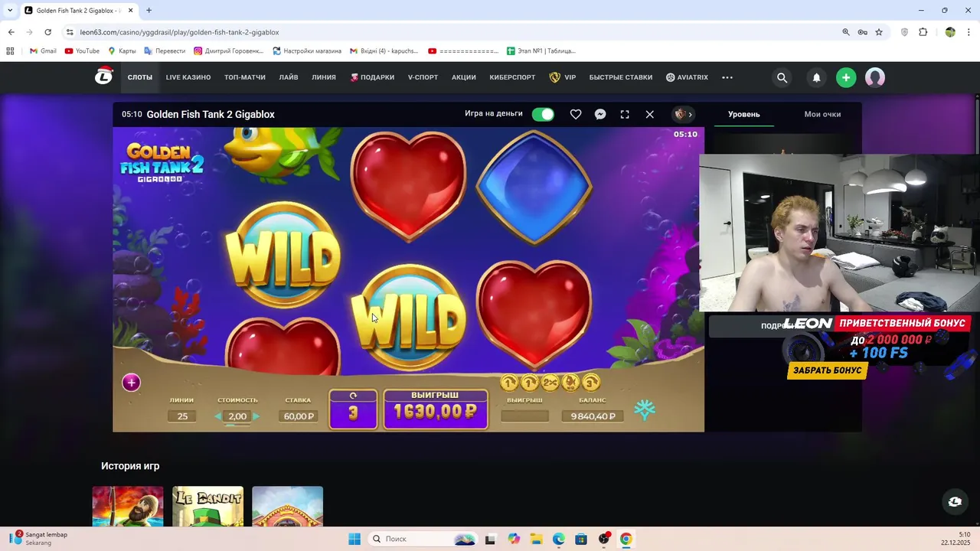Open БЫСТРЫЕ СТАВКИ menu item
This screenshot has height=551, width=980.
pyautogui.click(x=621, y=77)
